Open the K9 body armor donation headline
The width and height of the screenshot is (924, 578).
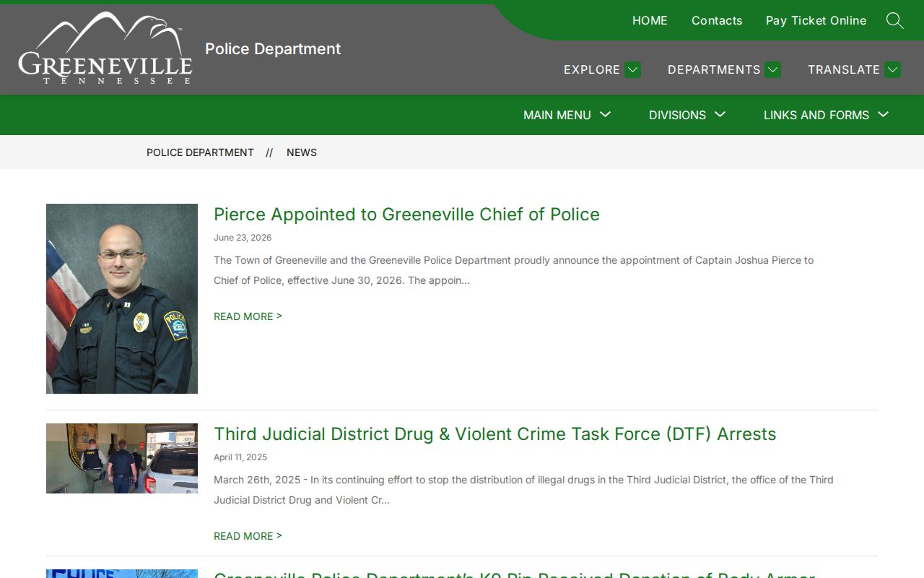click(x=514, y=574)
